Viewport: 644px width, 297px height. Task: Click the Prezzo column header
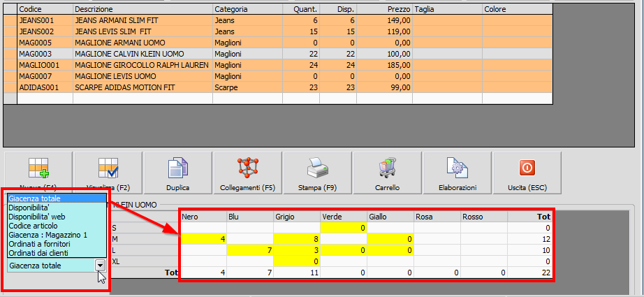click(x=384, y=9)
